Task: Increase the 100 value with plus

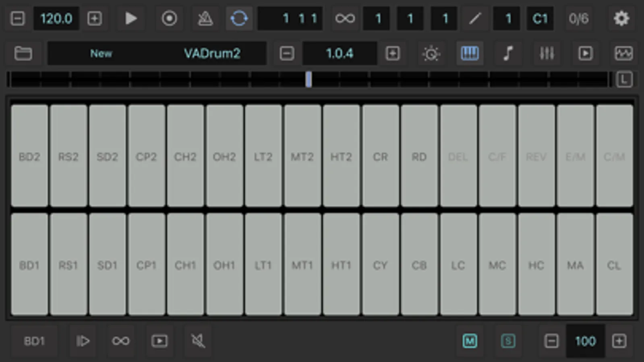Action: tap(619, 341)
